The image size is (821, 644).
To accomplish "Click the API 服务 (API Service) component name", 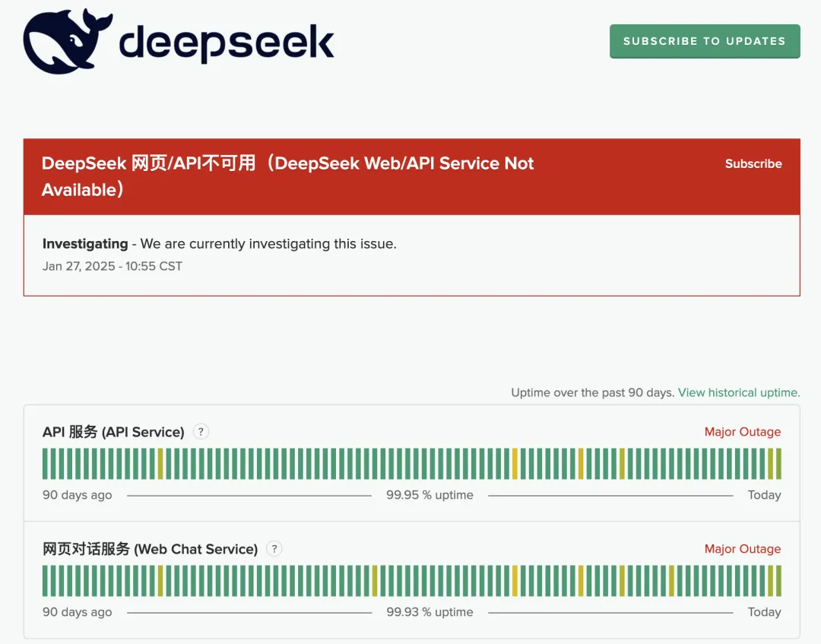I will (x=113, y=432).
